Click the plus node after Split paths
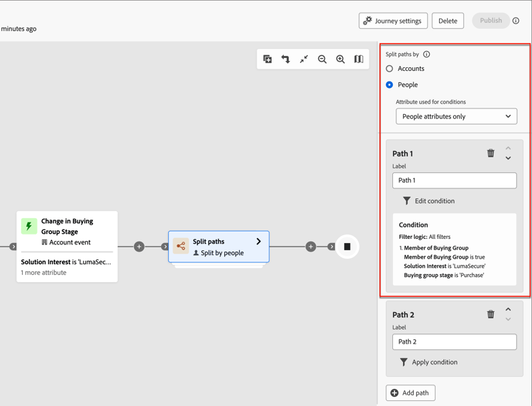Viewport: 532px width, 406px height. pyautogui.click(x=311, y=247)
